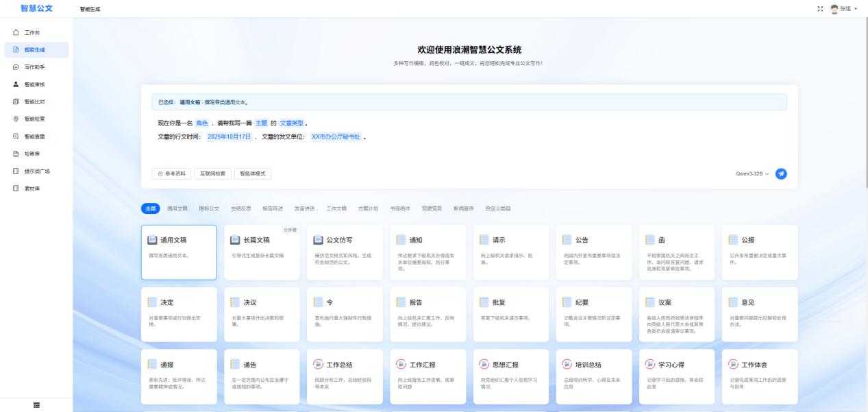Collapse sidebar using bottom hamburger icon
The height and width of the screenshot is (412, 868).
(36, 404)
